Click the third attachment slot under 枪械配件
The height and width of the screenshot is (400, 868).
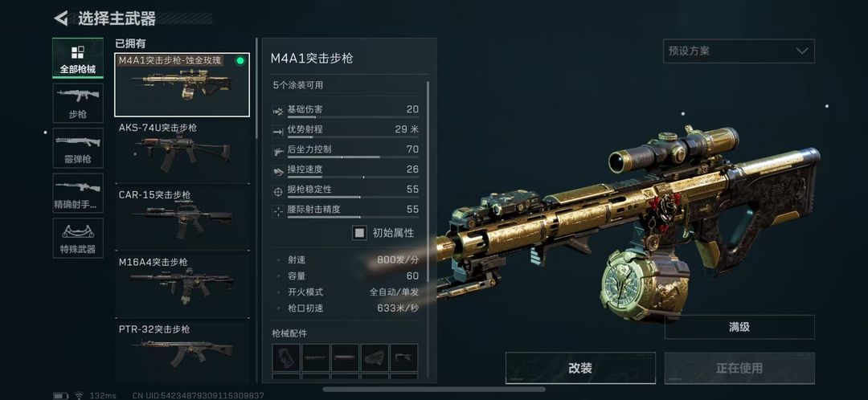click(x=345, y=357)
